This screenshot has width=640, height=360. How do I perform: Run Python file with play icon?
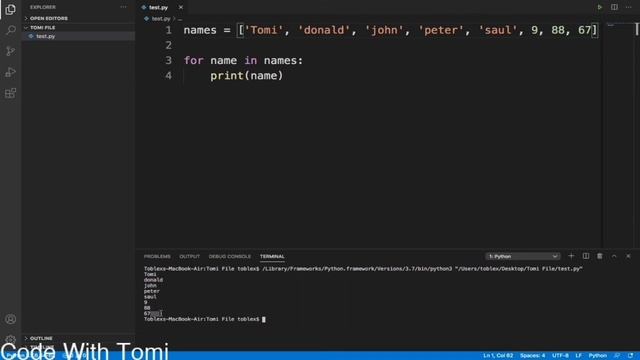click(599, 7)
